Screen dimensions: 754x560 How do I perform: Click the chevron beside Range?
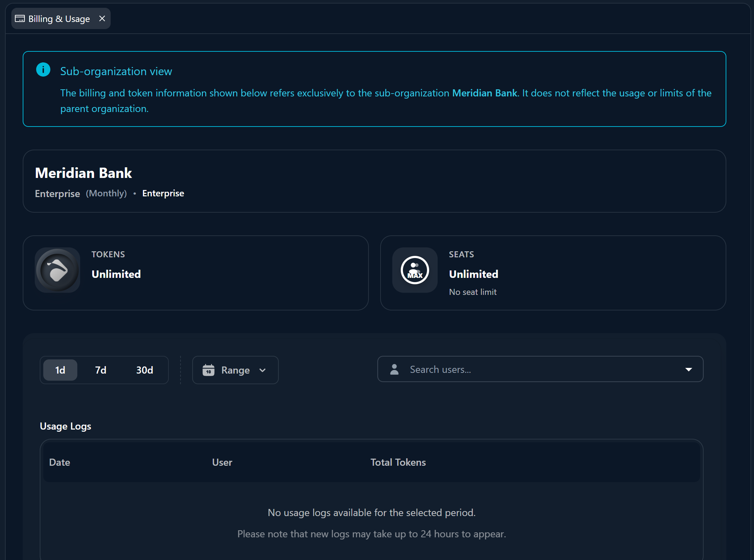pos(262,370)
